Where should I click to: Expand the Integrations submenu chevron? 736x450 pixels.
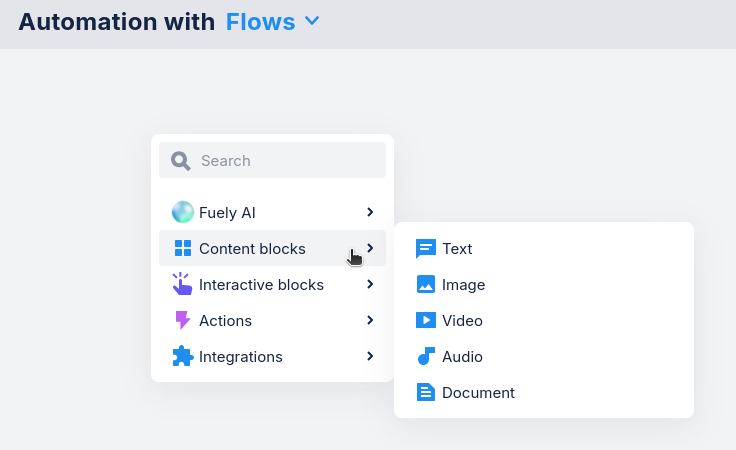[x=370, y=356]
